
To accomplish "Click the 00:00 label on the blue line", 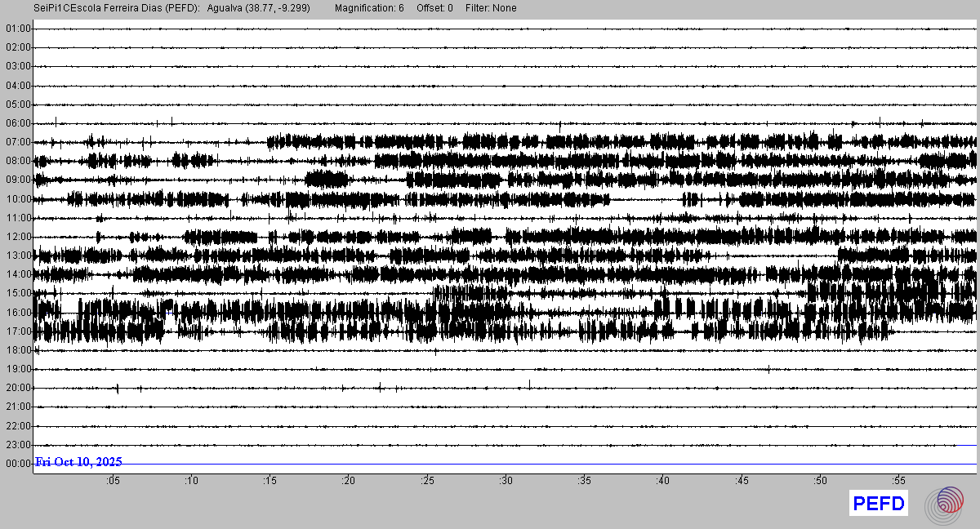I will pos(17,464).
